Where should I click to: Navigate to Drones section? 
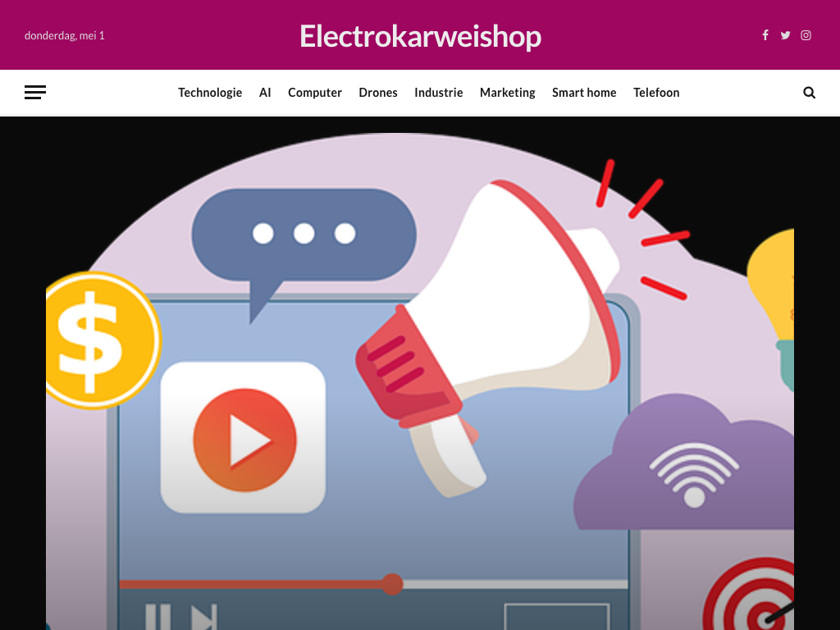click(378, 93)
